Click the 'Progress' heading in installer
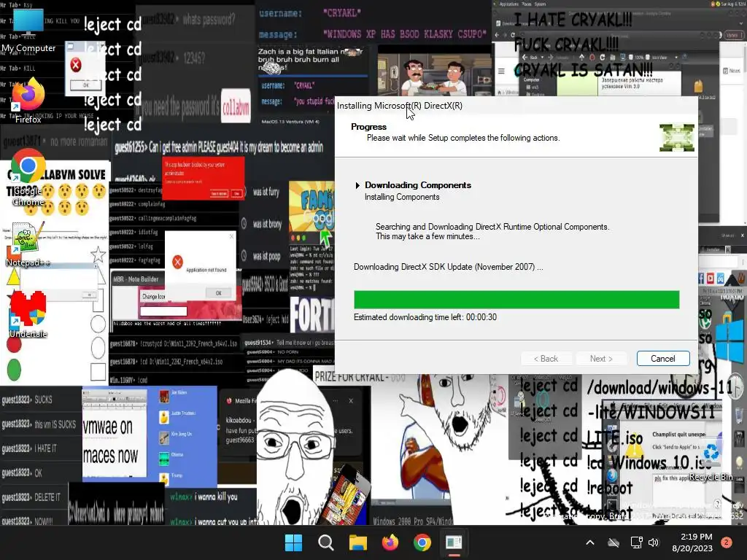This screenshot has width=747, height=560. point(368,127)
